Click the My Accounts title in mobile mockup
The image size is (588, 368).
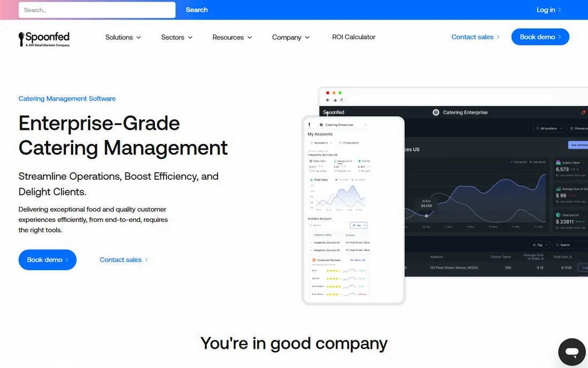(x=320, y=134)
